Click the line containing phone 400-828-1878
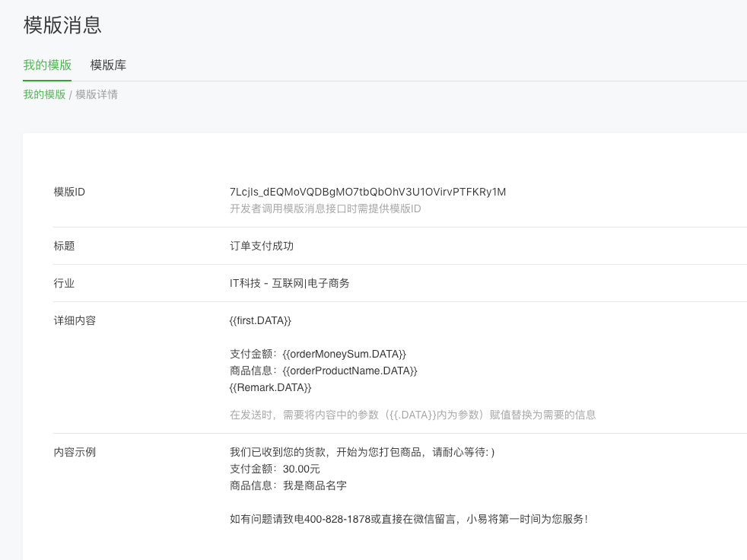Screen dimensions: 747x560 [408, 519]
